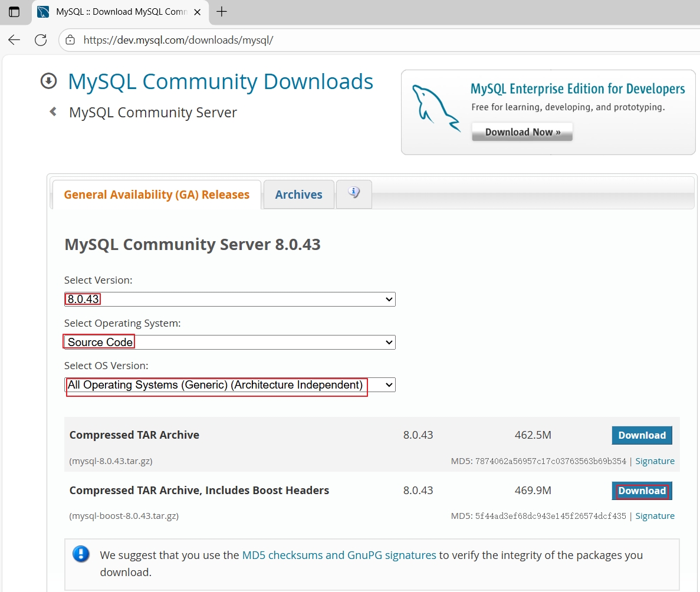700x592 pixels.
Task: Click the (mysql-8.0.43.tar.gz) filename text
Action: coord(111,461)
